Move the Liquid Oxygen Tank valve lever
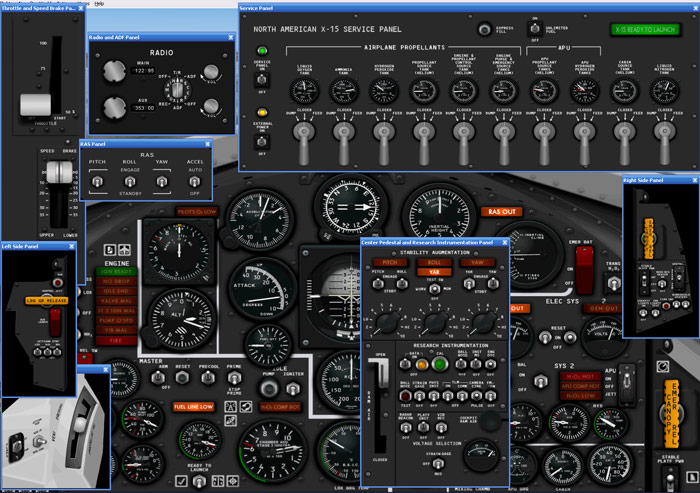 tap(304, 143)
